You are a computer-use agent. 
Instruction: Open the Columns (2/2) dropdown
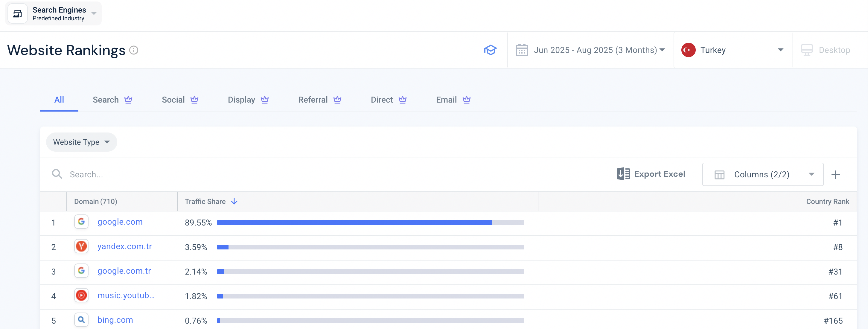click(x=762, y=175)
